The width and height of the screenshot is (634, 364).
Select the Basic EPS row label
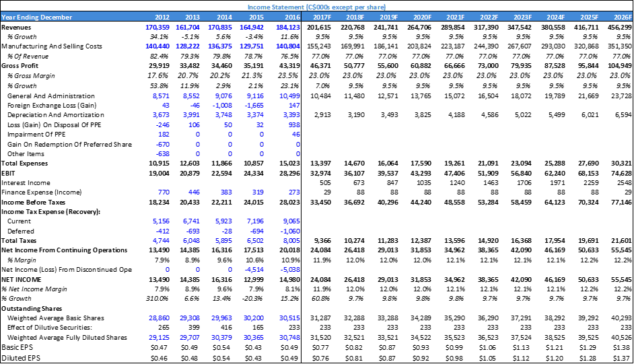[x=20, y=349]
